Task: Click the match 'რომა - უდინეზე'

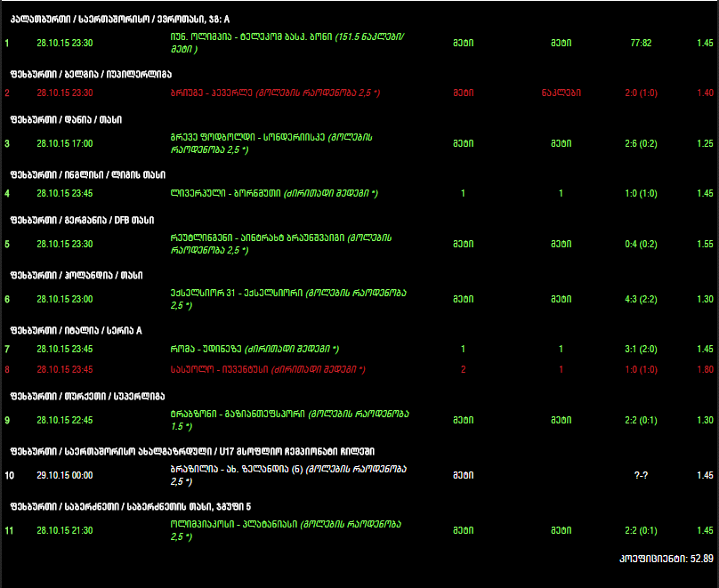Action: 206,350
